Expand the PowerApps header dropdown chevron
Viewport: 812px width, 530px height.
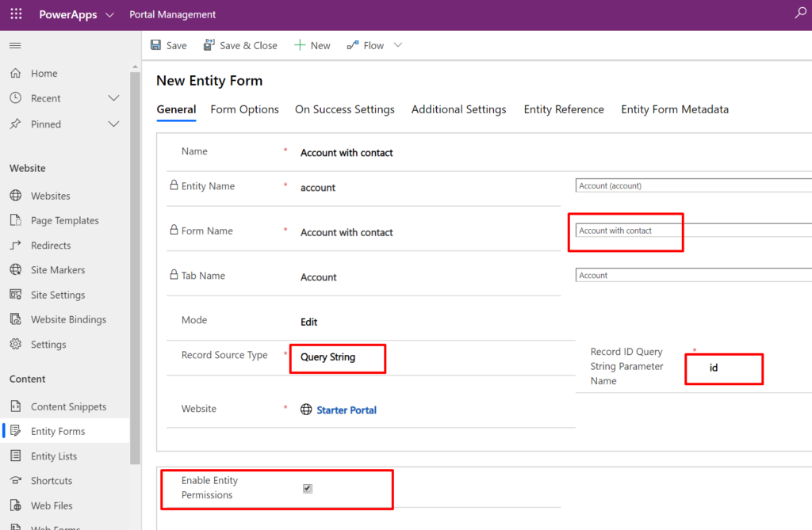point(109,15)
